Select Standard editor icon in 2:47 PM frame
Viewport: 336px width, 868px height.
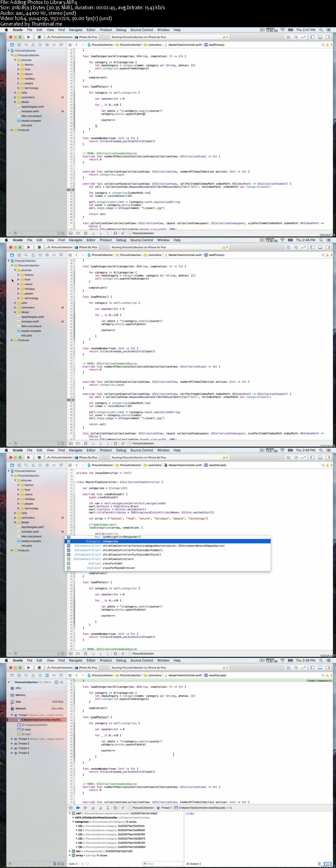point(288,37)
